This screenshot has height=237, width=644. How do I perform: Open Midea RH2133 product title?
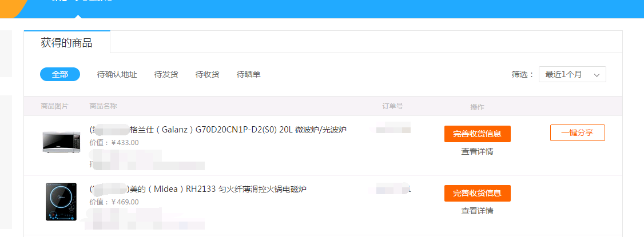click(198, 190)
